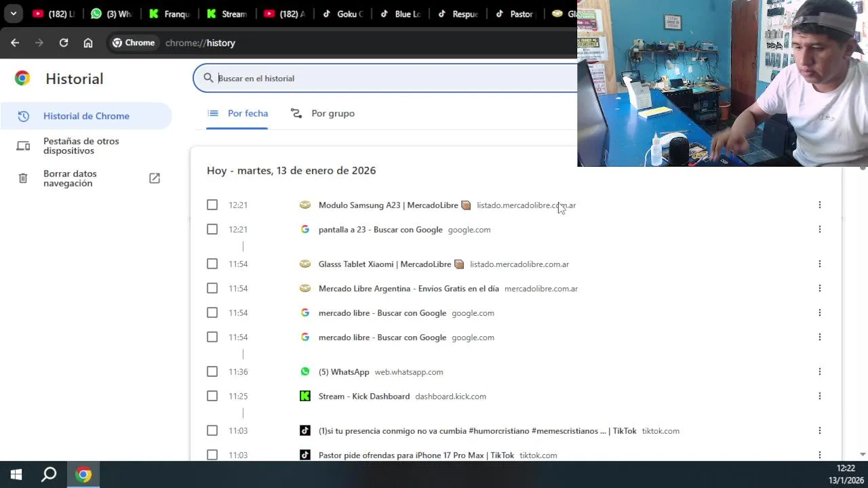Image resolution: width=868 pixels, height=488 pixels.
Task: Switch to the (3) WhatsApp browser tab
Action: (111, 14)
